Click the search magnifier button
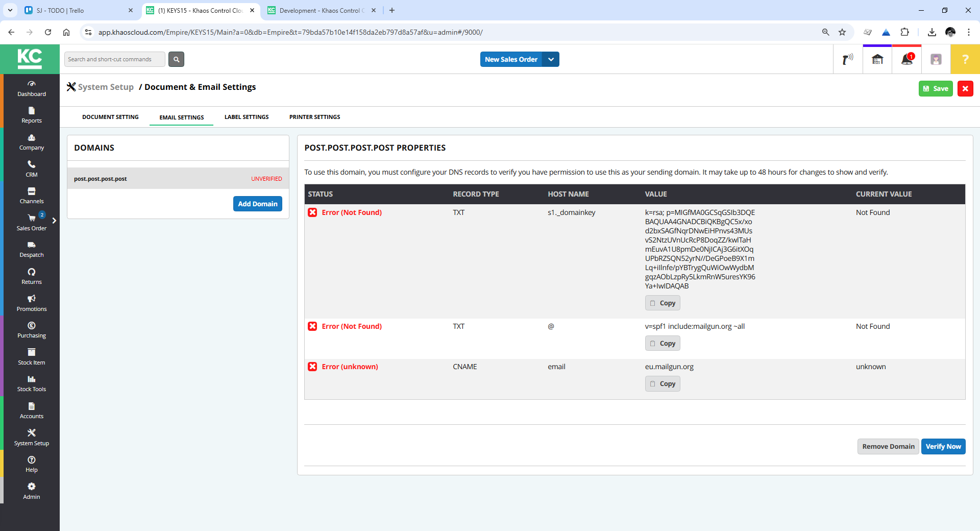 (176, 59)
